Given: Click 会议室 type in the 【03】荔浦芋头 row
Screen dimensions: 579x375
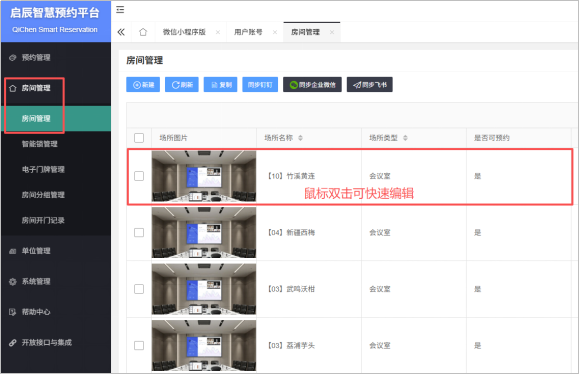Looking at the screenshot, I should (x=380, y=345).
